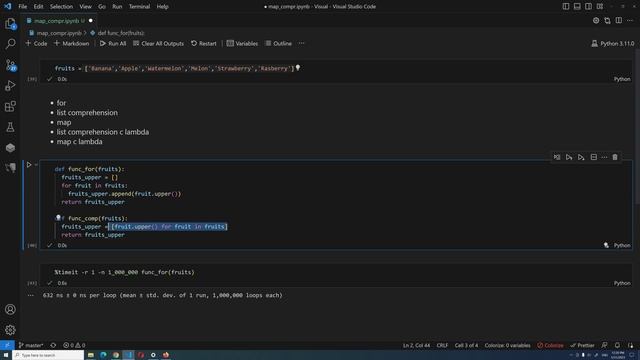Image resolution: width=640 pixels, height=360 pixels.
Task: Change language mode of active cell
Action: tap(622, 245)
